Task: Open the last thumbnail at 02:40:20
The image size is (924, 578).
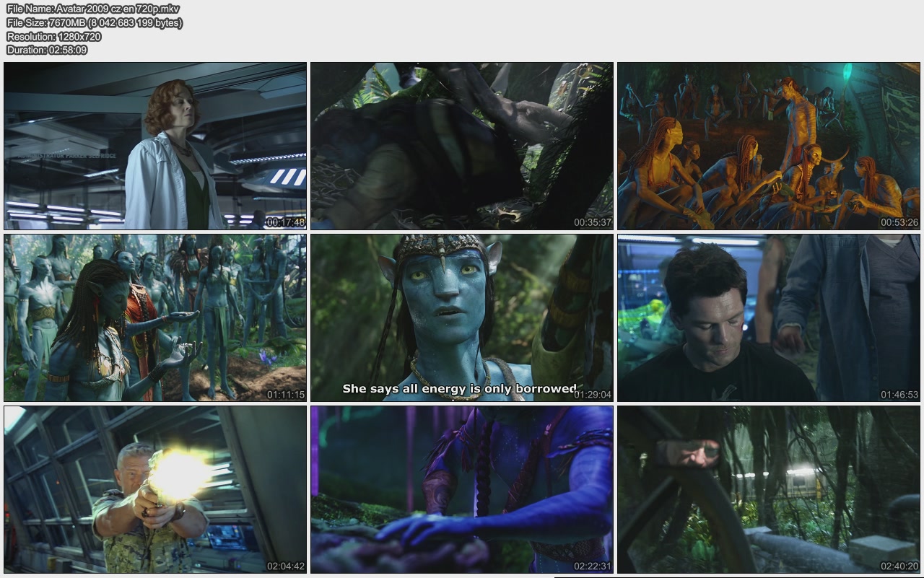Action: (x=769, y=489)
